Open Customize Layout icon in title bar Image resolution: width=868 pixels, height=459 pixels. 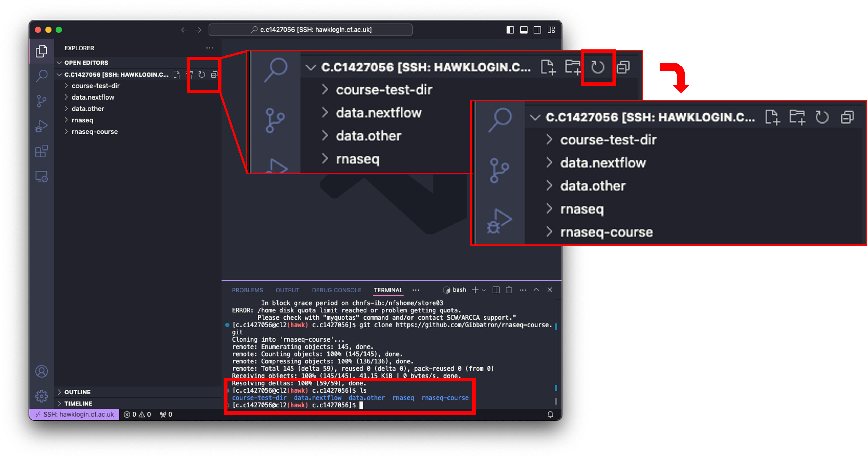[x=551, y=30]
